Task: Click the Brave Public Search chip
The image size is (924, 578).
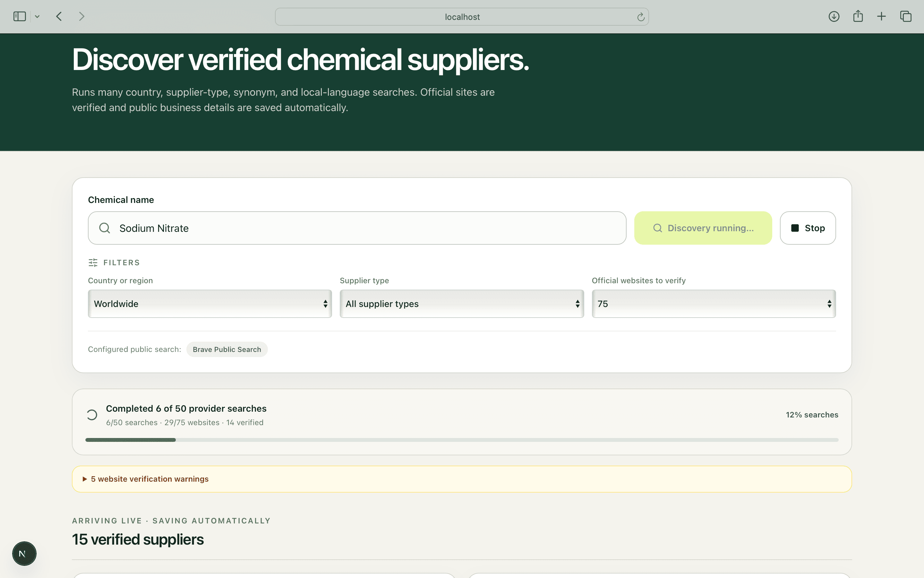Action: coord(227,349)
